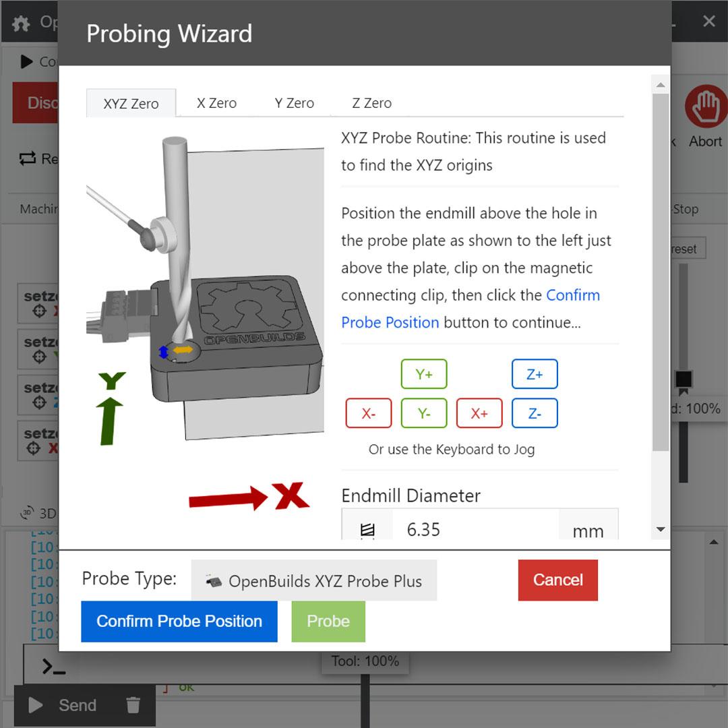Viewport: 728px width, 728px height.
Task: Switch to the XYZ Zero tab
Action: point(131,103)
